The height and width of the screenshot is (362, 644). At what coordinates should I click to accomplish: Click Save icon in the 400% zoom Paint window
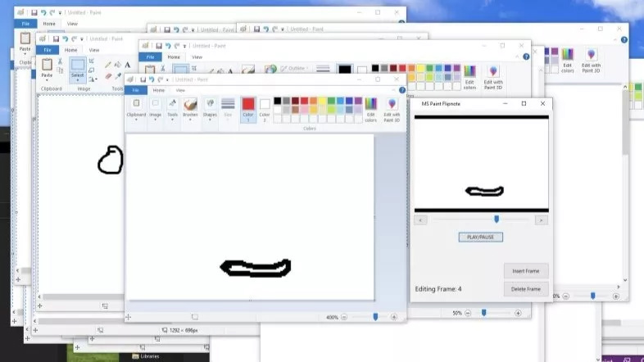[143, 79]
